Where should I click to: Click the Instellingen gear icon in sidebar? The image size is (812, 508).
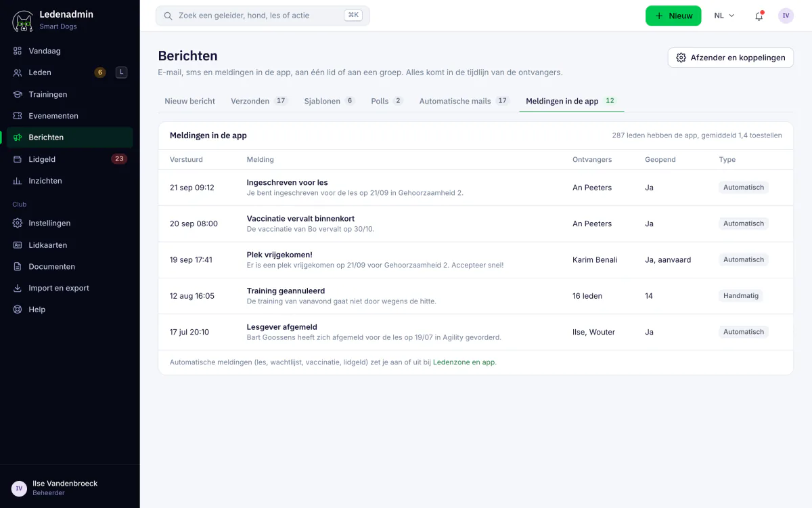18,223
